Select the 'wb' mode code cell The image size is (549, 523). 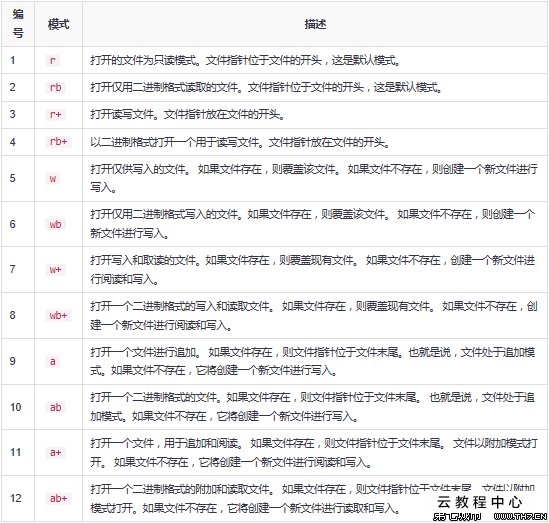click(55, 224)
